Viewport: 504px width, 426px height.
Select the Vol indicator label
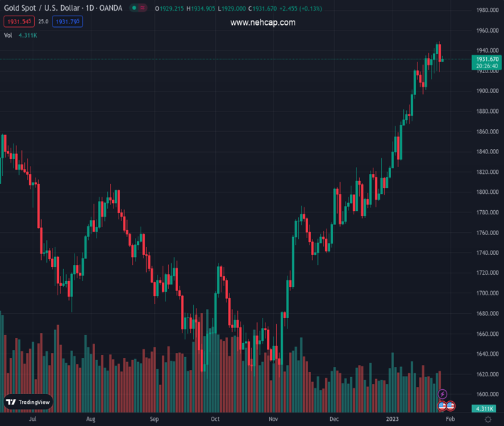tap(9, 35)
